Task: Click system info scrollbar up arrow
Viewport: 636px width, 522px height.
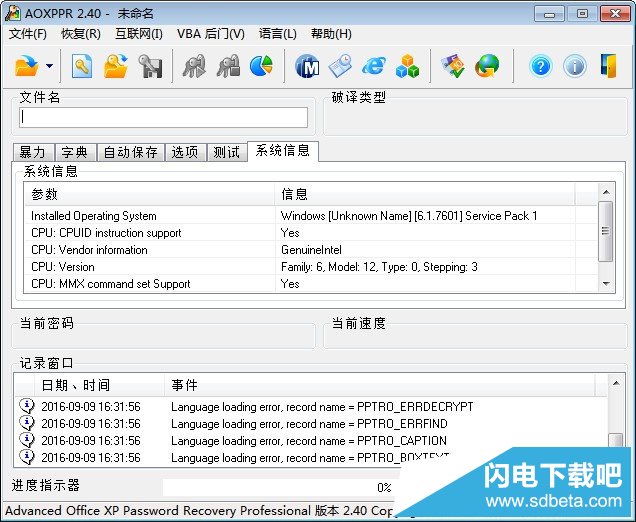Action: pos(606,192)
